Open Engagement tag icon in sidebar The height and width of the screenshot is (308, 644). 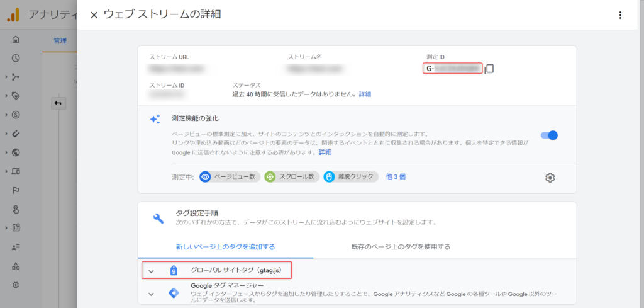point(16,96)
